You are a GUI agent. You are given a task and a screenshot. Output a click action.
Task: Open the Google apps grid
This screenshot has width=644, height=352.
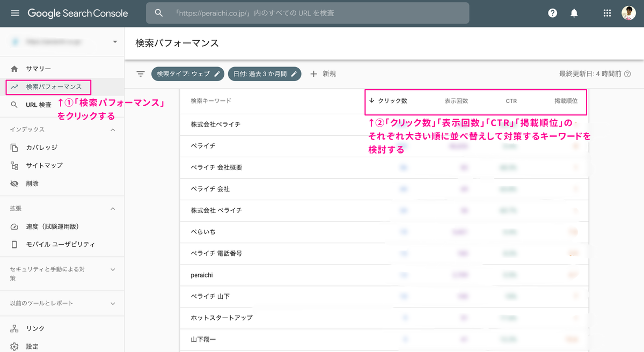point(607,13)
